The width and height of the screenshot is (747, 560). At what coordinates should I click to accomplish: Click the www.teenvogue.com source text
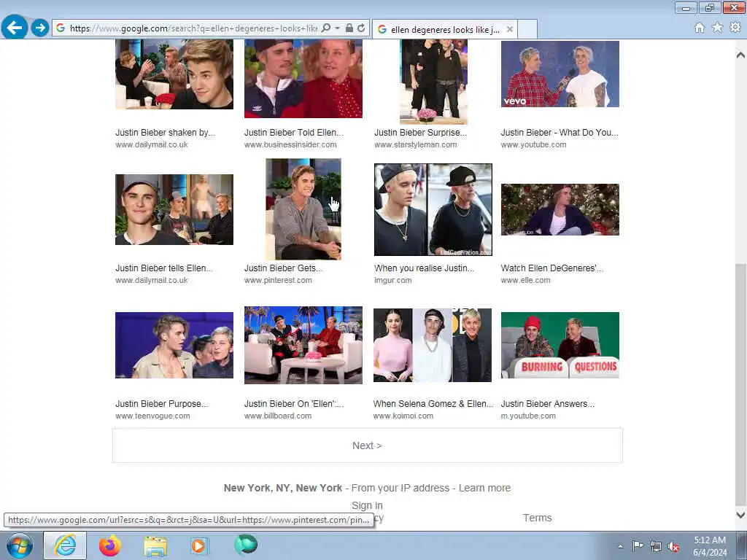pyautogui.click(x=152, y=416)
